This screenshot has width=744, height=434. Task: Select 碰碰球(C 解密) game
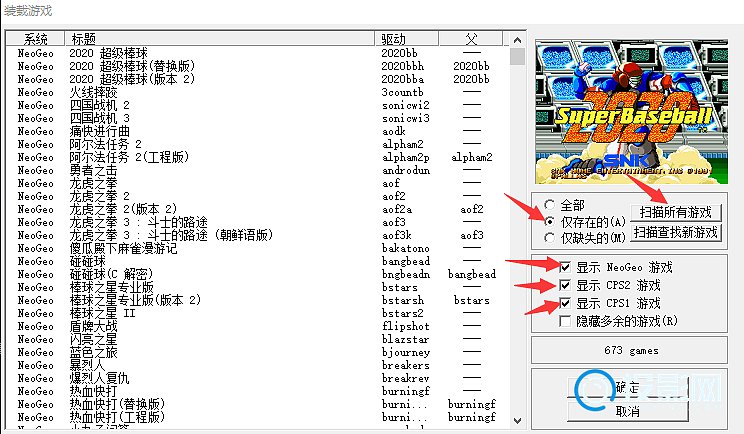[x=257, y=274]
